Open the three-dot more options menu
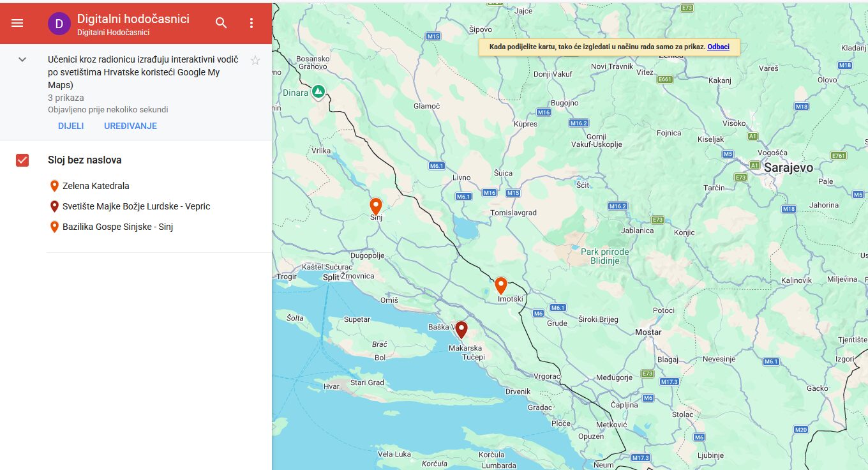 point(251,23)
